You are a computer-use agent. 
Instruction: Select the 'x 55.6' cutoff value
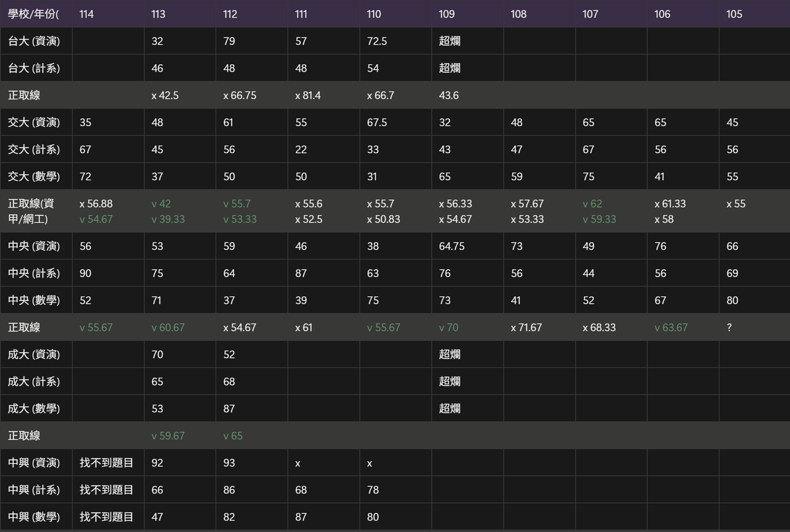coord(309,204)
